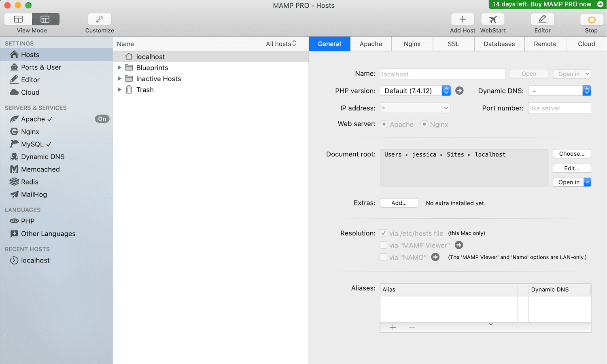Enable resolution via MAMP Viewer
This screenshot has width=607, height=364.
coord(383,245)
